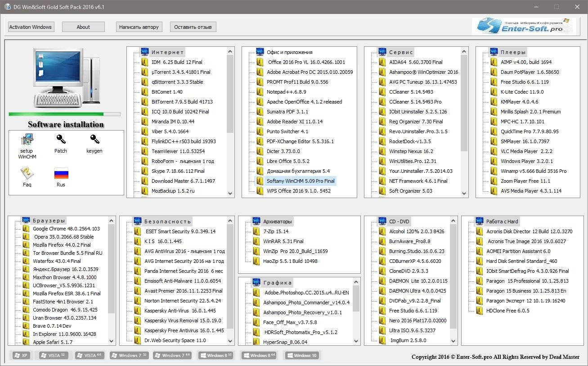The width and height of the screenshot is (588, 366).
Task: Click the Windows 7 64 badge
Action: point(172,355)
